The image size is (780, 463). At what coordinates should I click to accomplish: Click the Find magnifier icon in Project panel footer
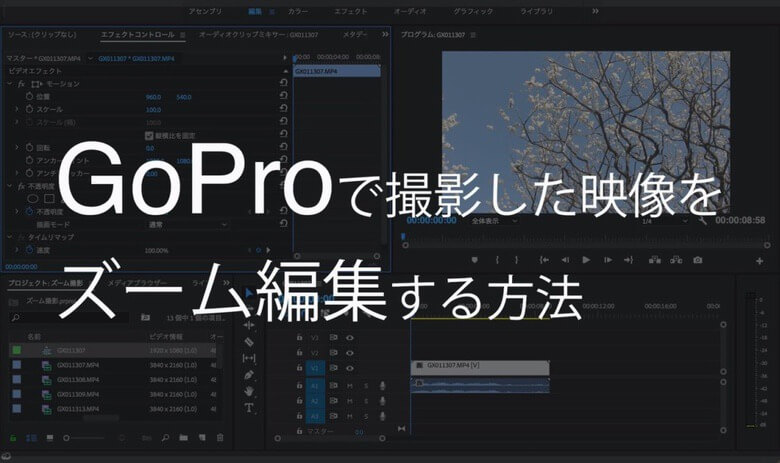[165, 438]
